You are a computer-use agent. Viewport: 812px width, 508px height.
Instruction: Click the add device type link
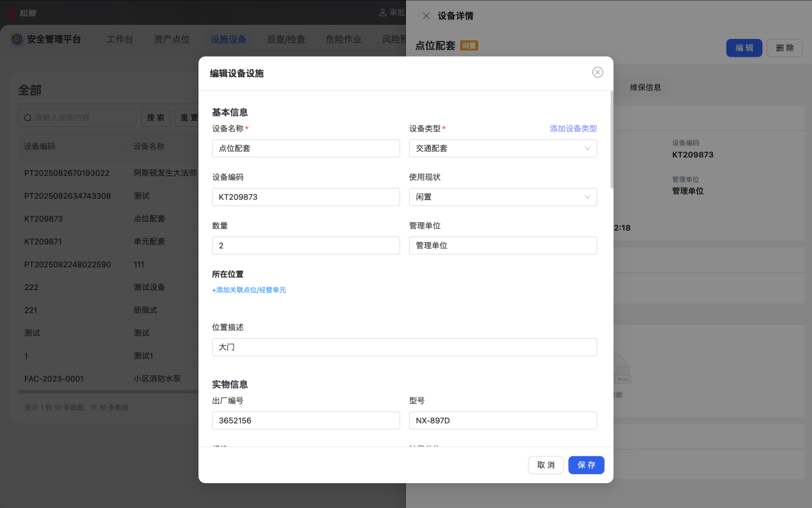pyautogui.click(x=573, y=128)
